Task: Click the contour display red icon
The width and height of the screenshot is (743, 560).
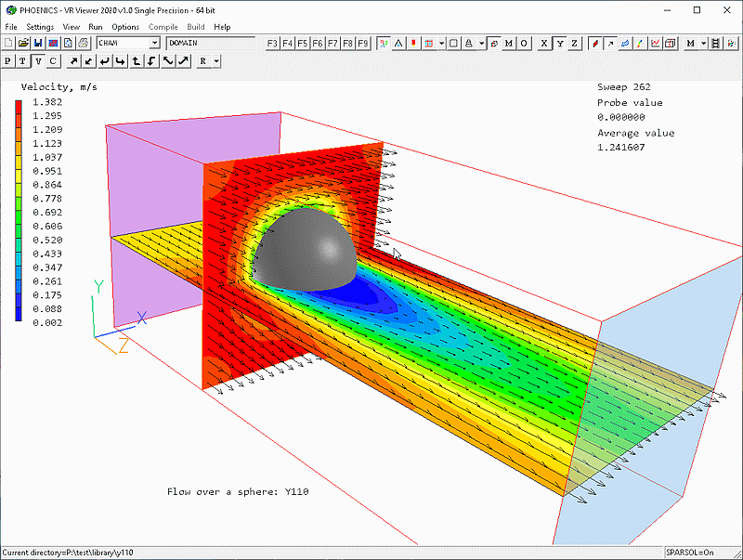Action: pos(594,43)
